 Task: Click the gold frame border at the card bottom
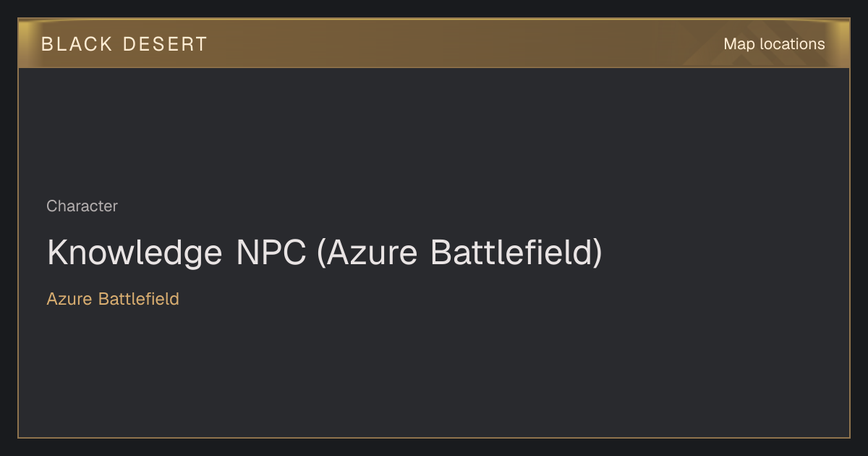pyautogui.click(x=434, y=437)
